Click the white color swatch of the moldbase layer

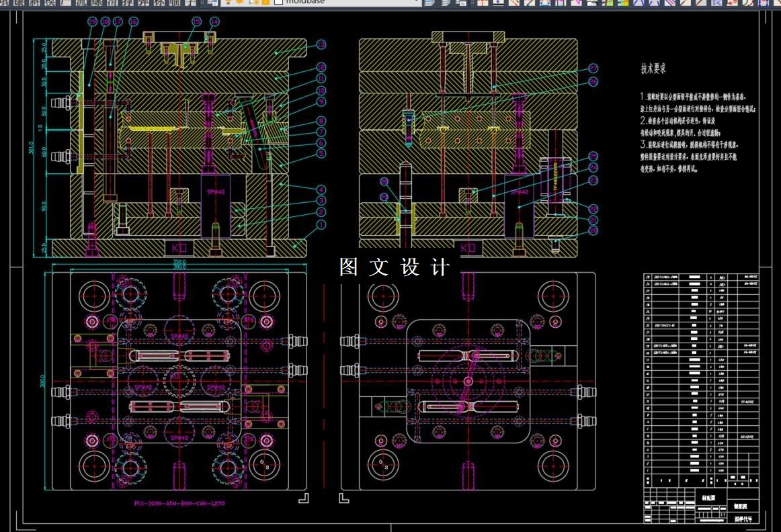[279, 2]
